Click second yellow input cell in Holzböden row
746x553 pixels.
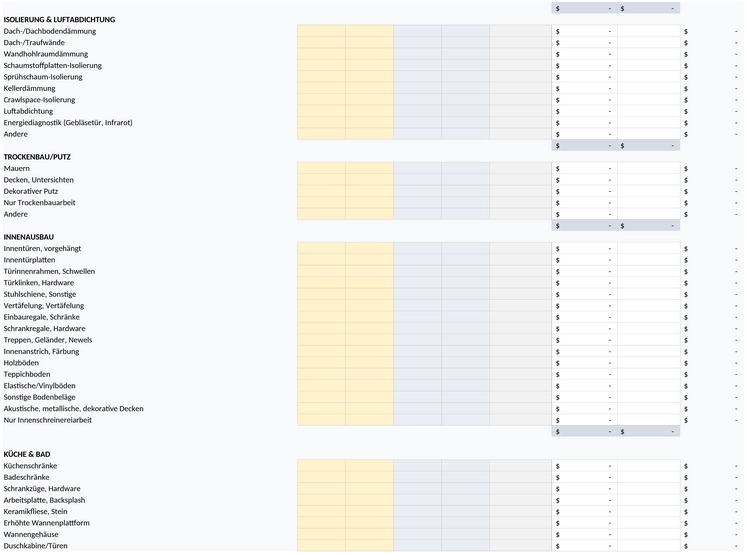click(x=369, y=362)
